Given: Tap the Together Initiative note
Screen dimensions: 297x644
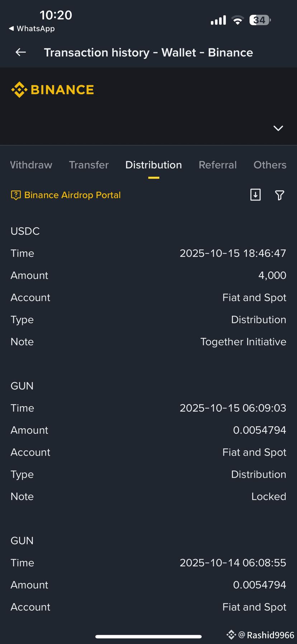Looking at the screenshot, I should pyautogui.click(x=243, y=342).
